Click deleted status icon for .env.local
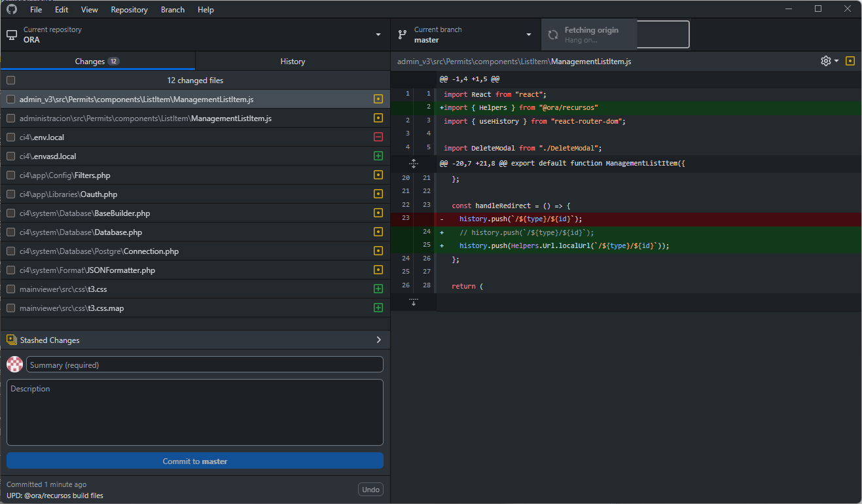Screen dimensions: 862x504 pos(378,137)
